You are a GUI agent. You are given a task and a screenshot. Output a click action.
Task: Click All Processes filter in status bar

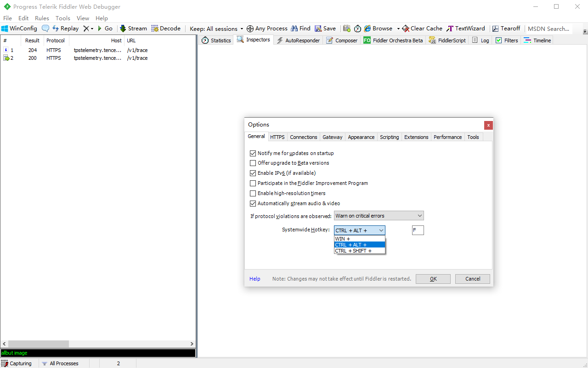[60, 363]
